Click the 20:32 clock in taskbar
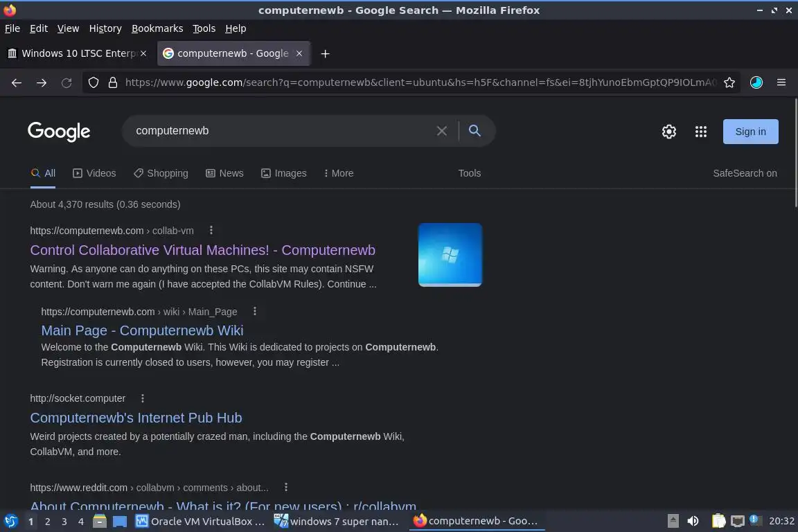The height and width of the screenshot is (532, 798). pyautogui.click(x=781, y=521)
